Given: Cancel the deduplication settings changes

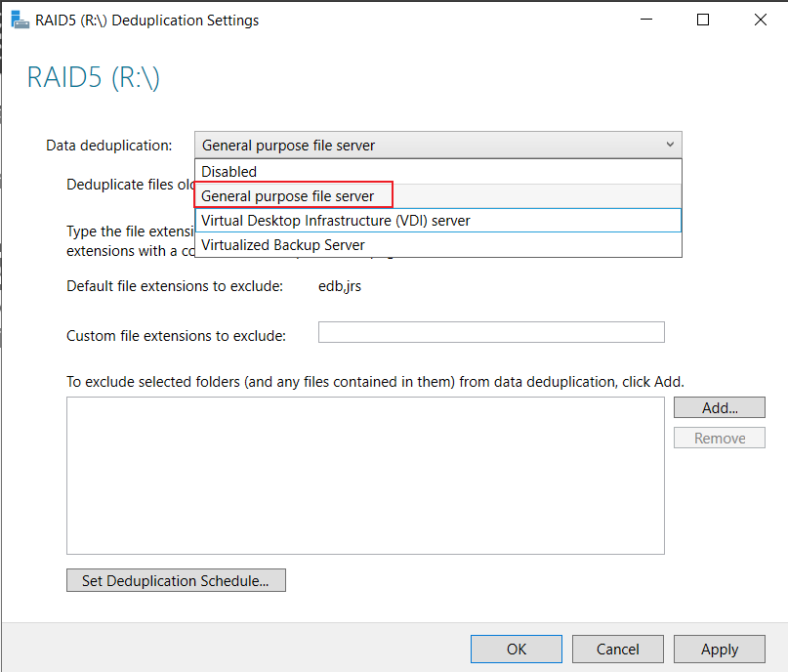Looking at the screenshot, I should click(x=618, y=649).
